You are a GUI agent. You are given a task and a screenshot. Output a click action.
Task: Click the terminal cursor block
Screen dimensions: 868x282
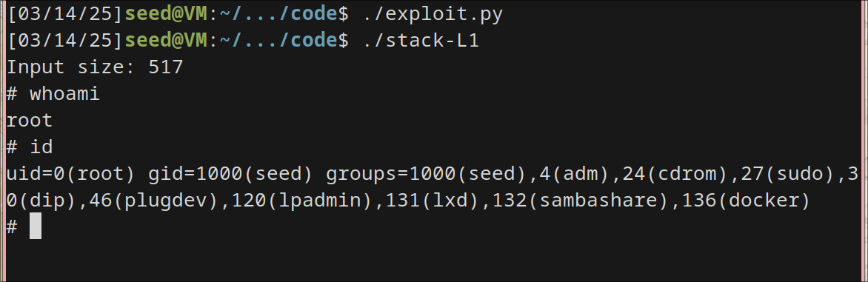(36, 226)
